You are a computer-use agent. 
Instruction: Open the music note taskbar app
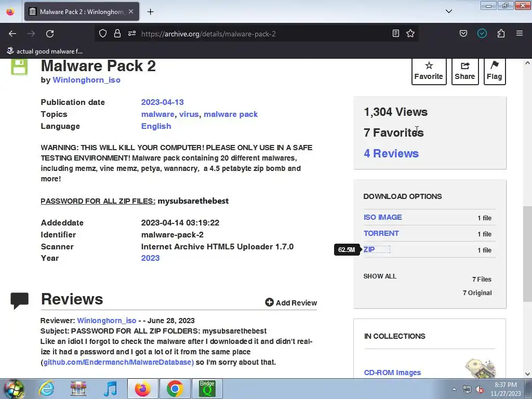click(110, 389)
